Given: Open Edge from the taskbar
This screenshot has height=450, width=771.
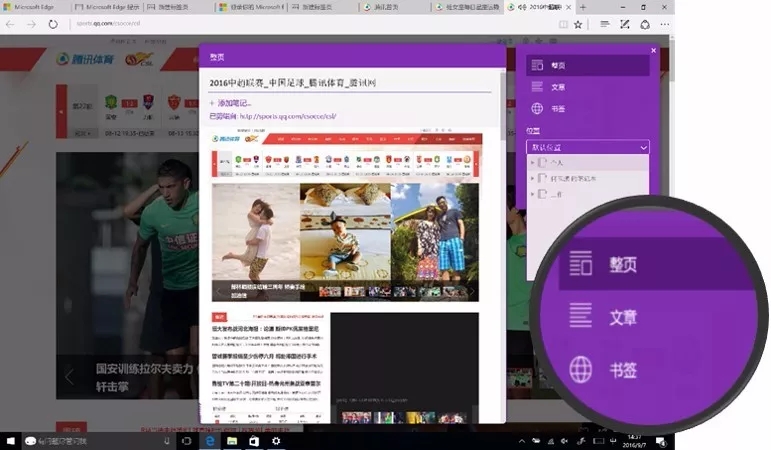Looking at the screenshot, I should point(210,441).
